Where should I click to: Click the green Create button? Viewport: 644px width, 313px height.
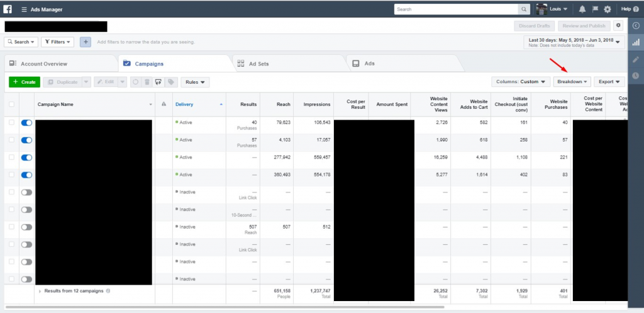point(25,82)
